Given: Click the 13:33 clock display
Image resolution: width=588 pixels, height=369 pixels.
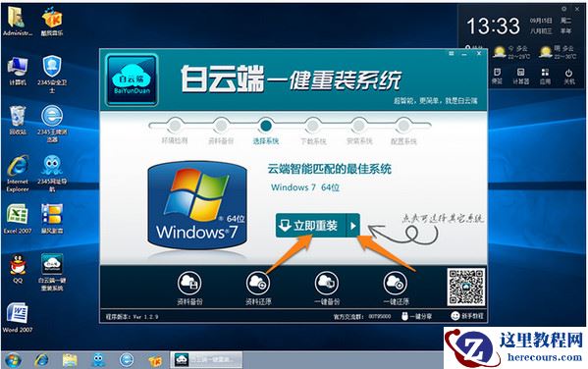Looking at the screenshot, I should [493, 26].
